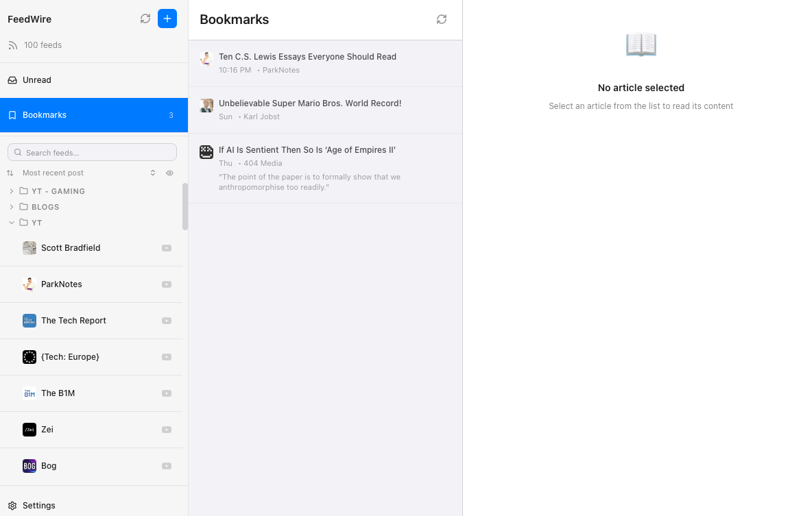
Task: Click 404 Media logo on AI article
Action: tap(206, 151)
